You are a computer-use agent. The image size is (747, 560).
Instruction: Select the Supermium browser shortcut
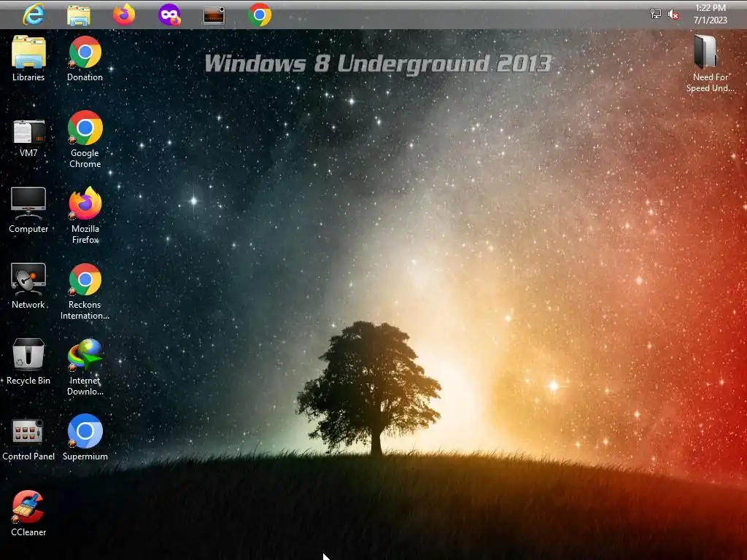coord(85,437)
